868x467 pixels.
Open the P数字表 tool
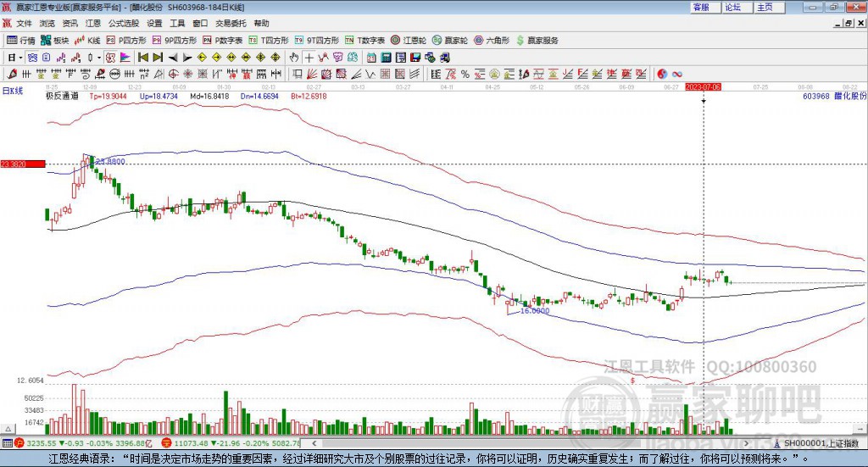click(x=223, y=41)
